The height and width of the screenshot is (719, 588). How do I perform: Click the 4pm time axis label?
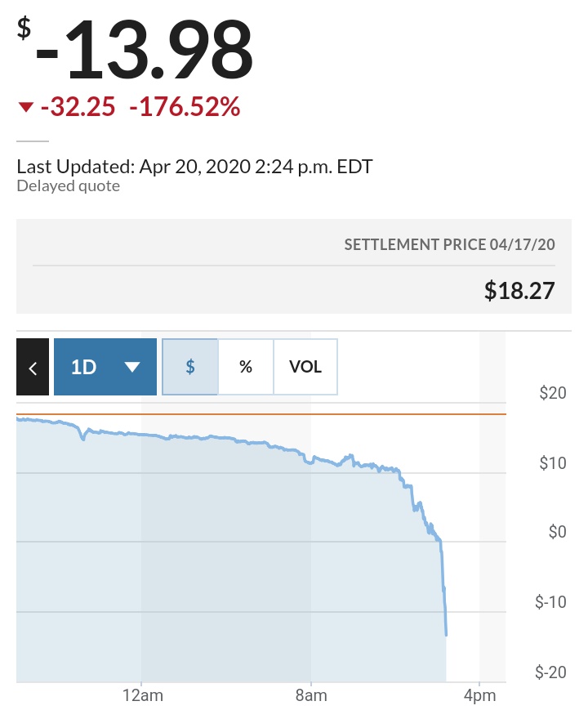(479, 697)
